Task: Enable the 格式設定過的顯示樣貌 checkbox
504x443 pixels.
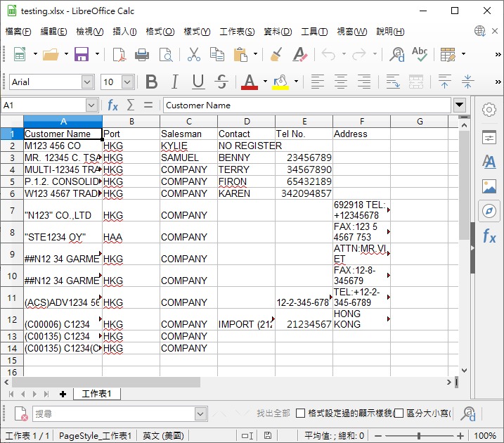Action: [301, 413]
